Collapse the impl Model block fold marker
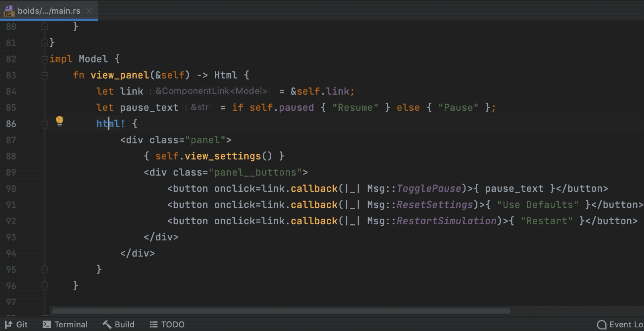This screenshot has width=644, height=331. [x=45, y=59]
